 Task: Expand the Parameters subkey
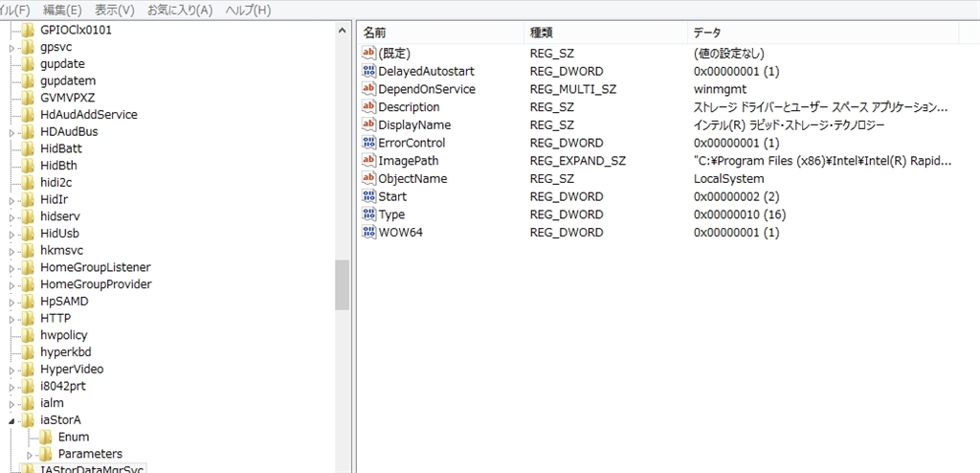click(30, 454)
